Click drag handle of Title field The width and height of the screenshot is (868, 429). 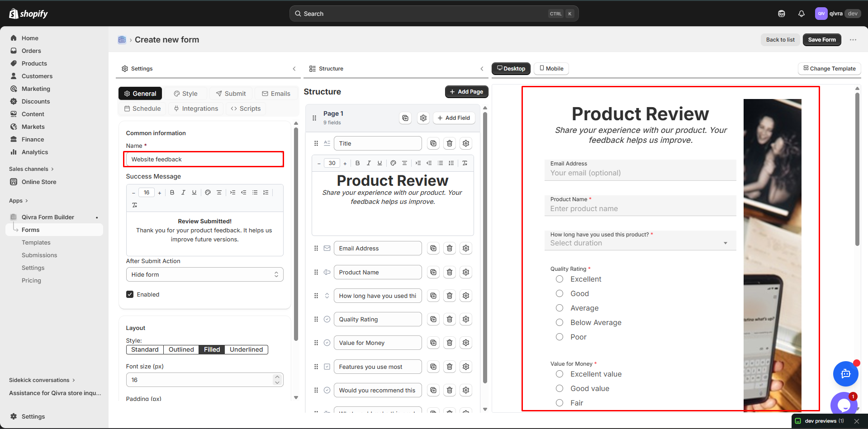[316, 143]
